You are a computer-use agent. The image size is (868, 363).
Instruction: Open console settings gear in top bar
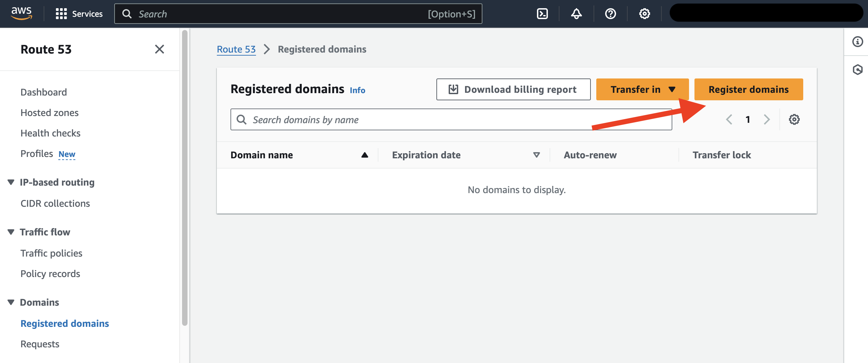(644, 14)
